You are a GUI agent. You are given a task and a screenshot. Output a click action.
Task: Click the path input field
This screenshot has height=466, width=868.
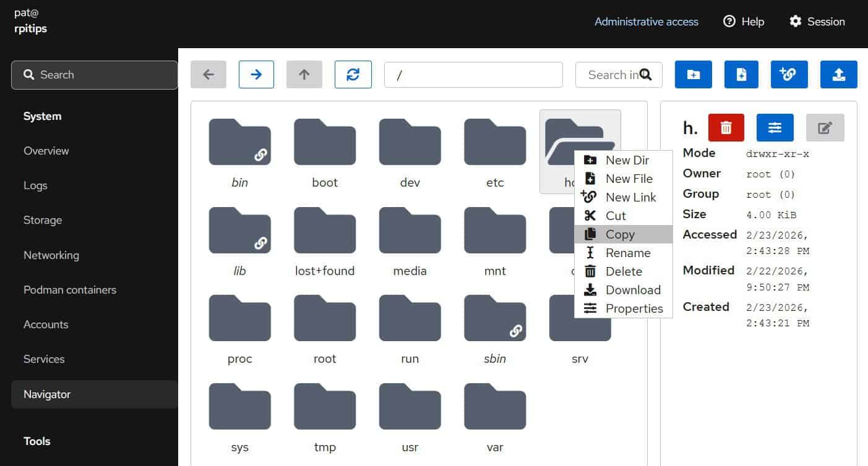(473, 75)
